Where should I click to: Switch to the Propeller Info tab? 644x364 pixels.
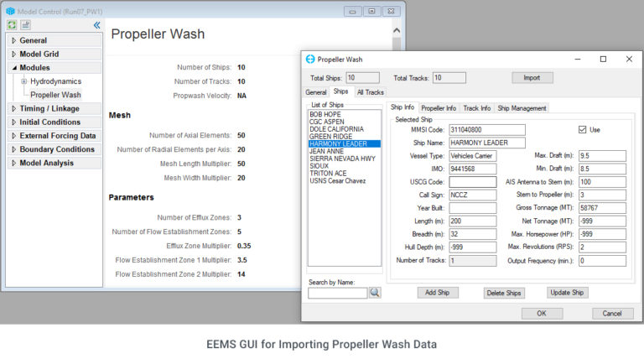point(439,108)
